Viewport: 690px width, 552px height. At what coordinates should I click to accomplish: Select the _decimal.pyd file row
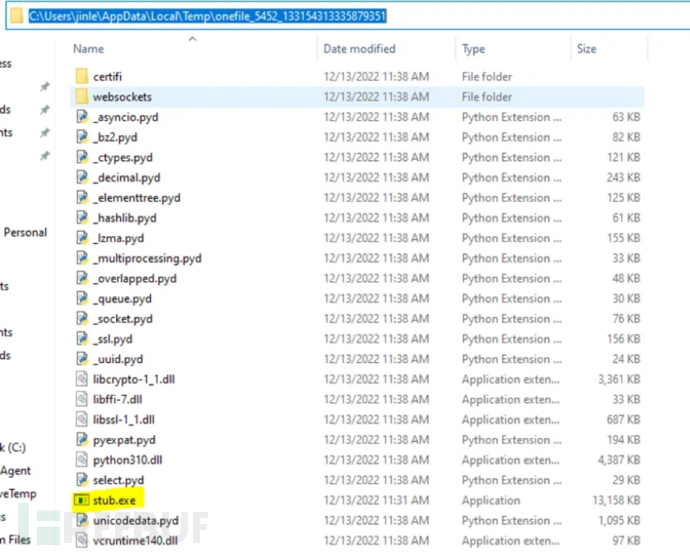[x=126, y=178]
